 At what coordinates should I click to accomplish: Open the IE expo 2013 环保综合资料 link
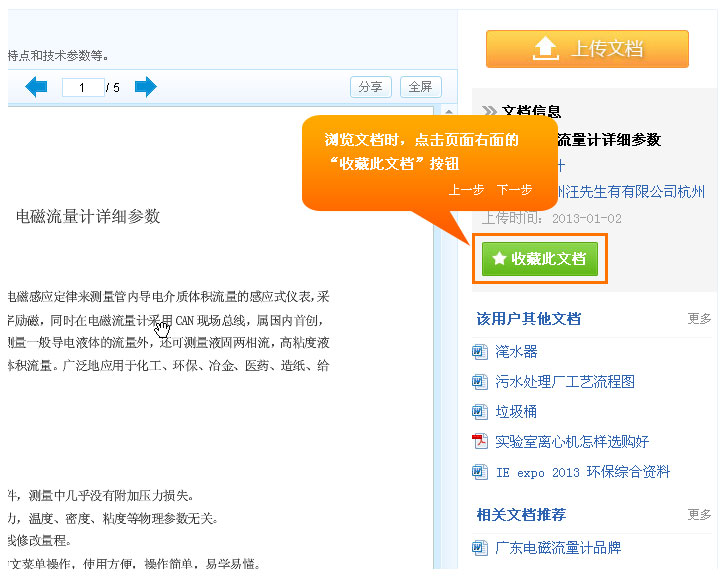[x=582, y=472]
